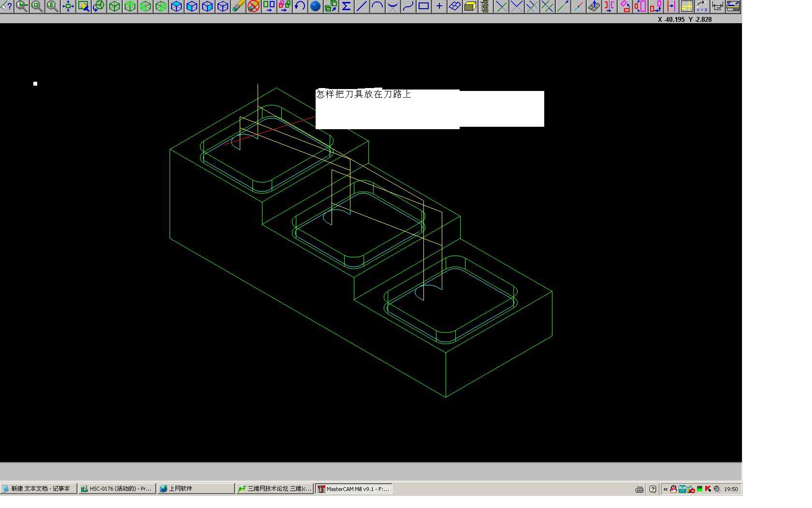Click the Create Surface icon
Image resolution: width=812 pixels, height=508 pixels.
coord(455,6)
